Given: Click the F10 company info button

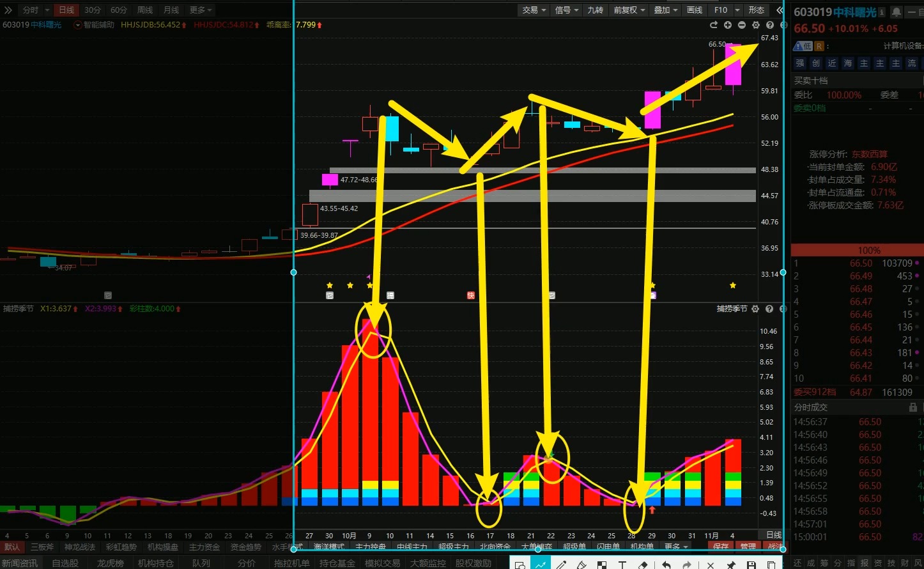Looking at the screenshot, I should pos(721,10).
